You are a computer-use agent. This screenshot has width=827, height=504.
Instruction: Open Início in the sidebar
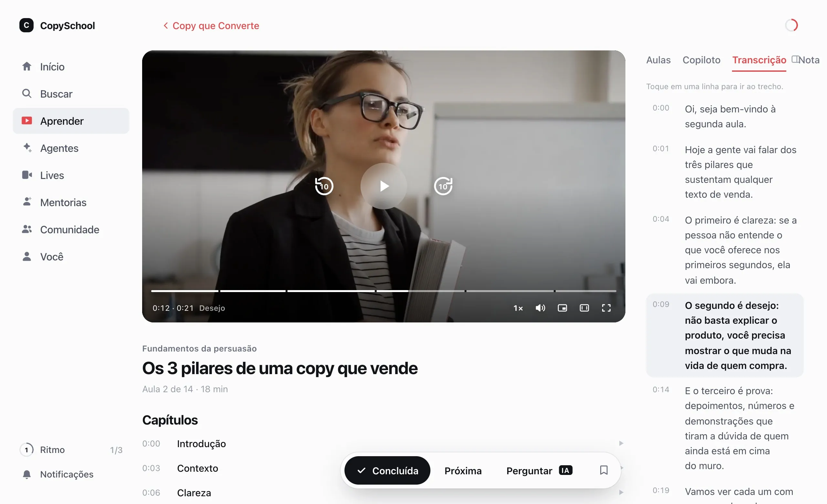click(x=71, y=67)
